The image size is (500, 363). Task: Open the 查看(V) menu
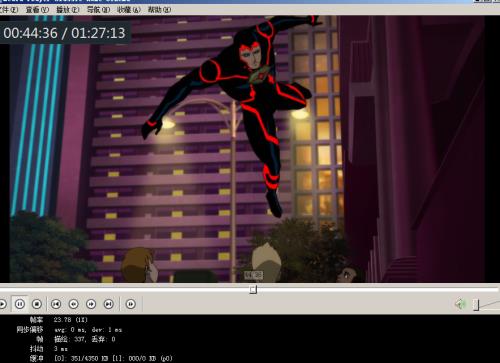point(37,10)
